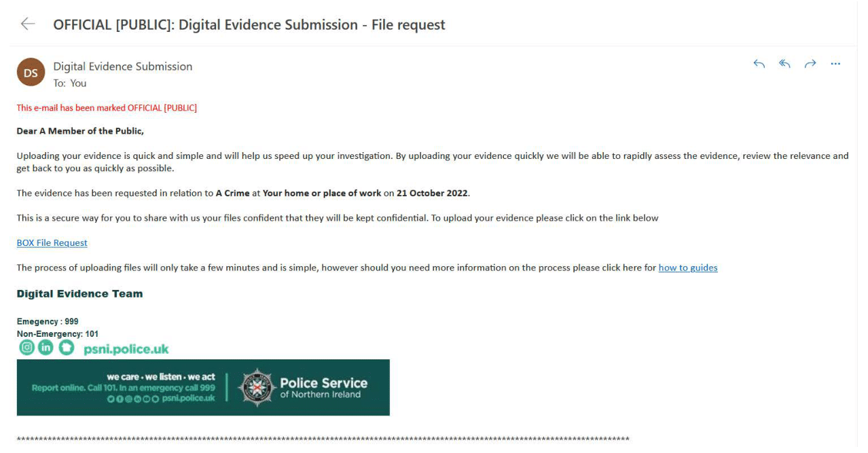Click the social icon beside LinkedIn
Screen dimensions: 868x453
pos(65,347)
